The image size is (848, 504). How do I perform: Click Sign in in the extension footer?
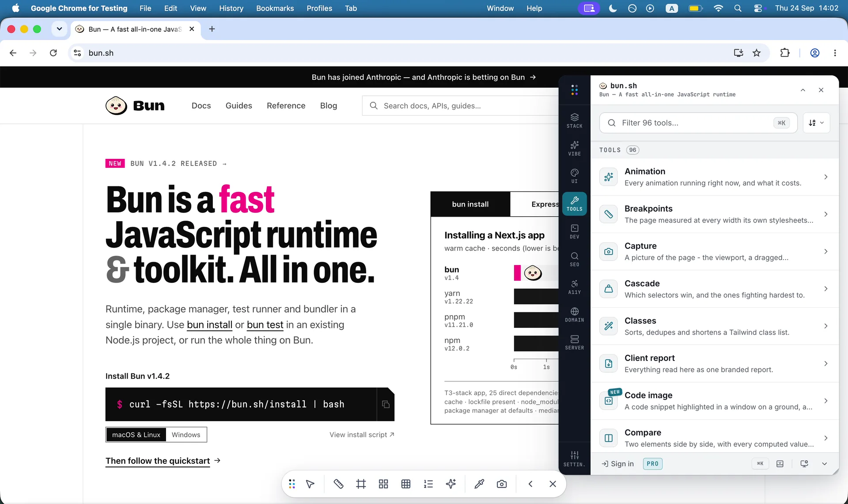(617, 464)
